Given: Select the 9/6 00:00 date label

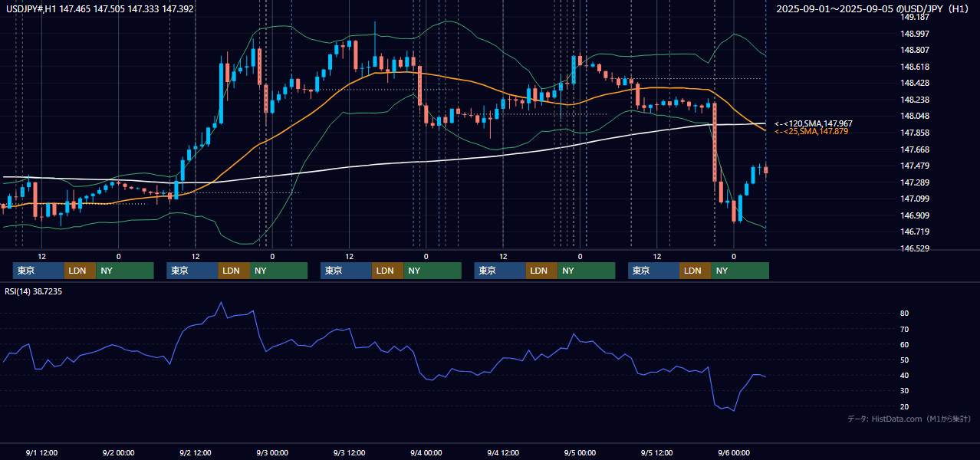Looking at the screenshot, I should pos(733,452).
